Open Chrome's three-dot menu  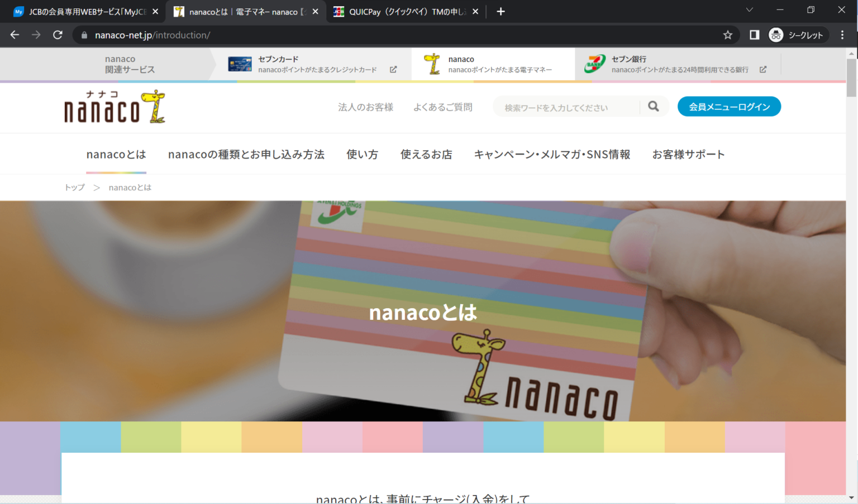click(x=843, y=35)
